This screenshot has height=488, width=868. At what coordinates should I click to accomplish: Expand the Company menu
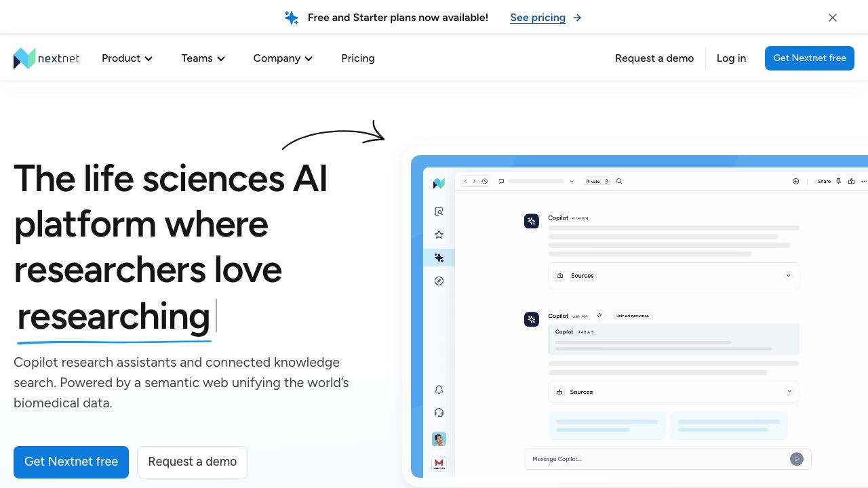(x=283, y=58)
